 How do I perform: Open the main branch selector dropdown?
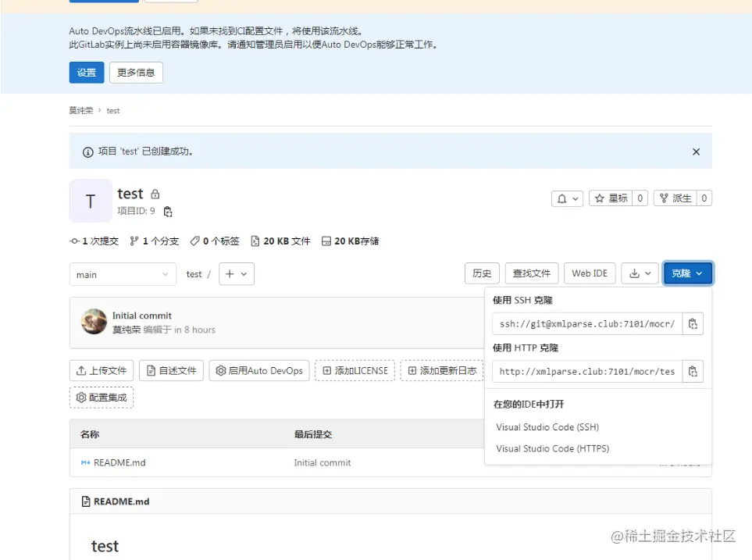[122, 274]
